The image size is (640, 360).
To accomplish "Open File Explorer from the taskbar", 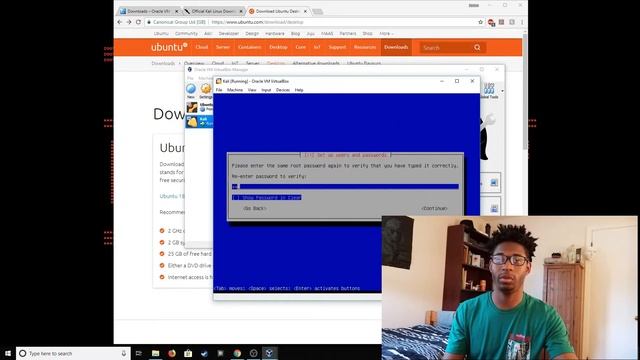I will [x=156, y=353].
